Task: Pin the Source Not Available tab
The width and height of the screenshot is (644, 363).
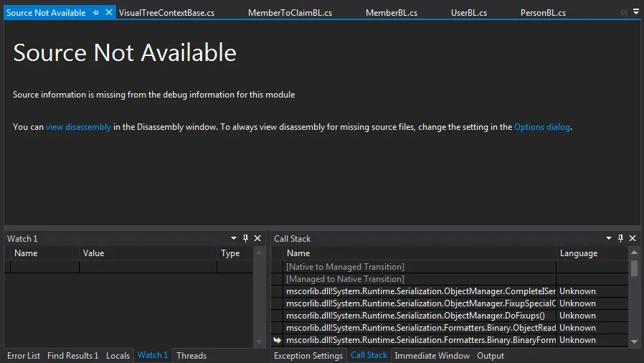Action: click(95, 13)
